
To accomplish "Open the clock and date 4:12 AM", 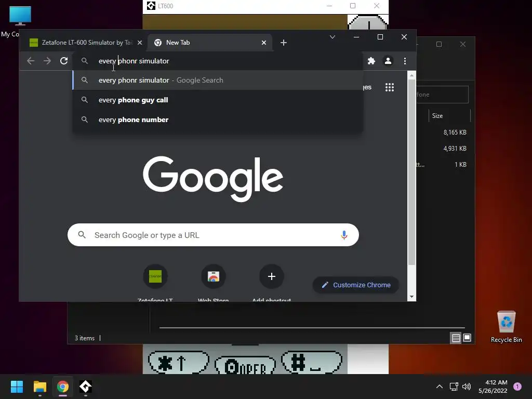I will pos(493,387).
